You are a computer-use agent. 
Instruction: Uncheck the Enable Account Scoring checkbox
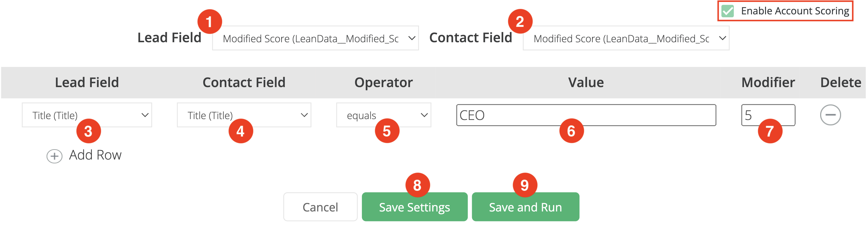click(728, 11)
